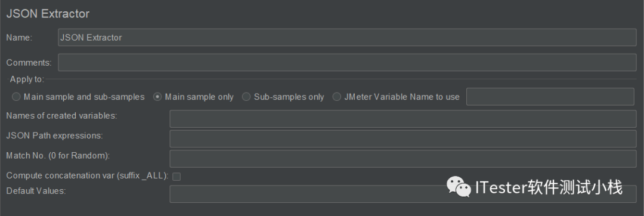
Task: Focus the JSON Path expressions input field
Action: point(403,139)
